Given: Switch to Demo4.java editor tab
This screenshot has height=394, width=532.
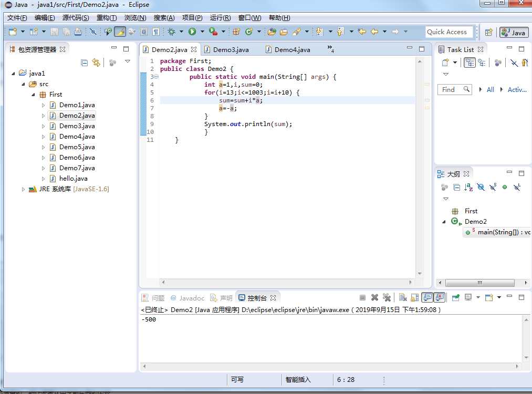Looking at the screenshot, I should [292, 49].
